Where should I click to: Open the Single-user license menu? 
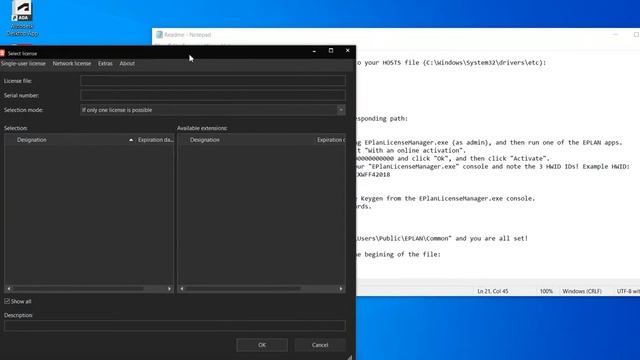(23, 64)
